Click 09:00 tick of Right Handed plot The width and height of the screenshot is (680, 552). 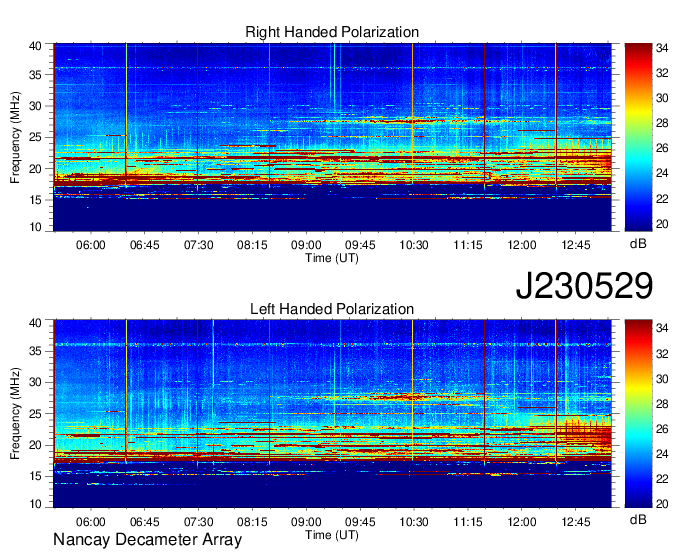[x=306, y=245]
